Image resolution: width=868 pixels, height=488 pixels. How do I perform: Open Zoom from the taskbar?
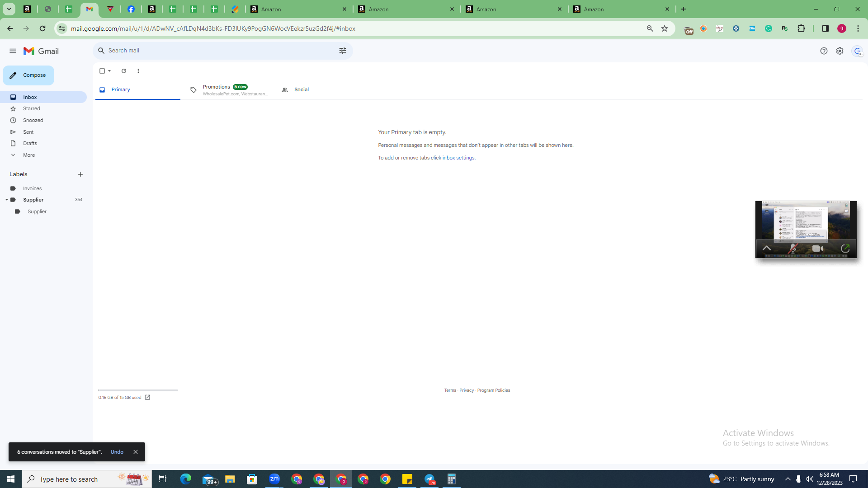[x=274, y=479]
